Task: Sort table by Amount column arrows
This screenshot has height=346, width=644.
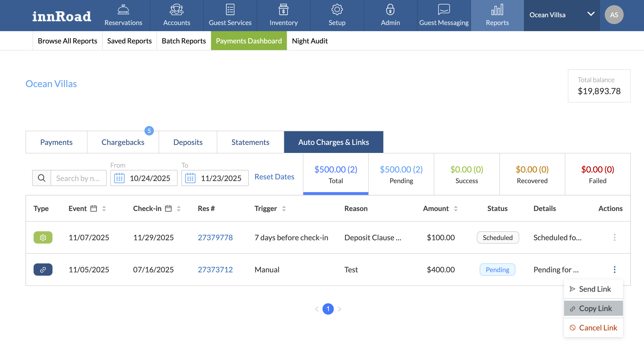Action: pyautogui.click(x=456, y=208)
